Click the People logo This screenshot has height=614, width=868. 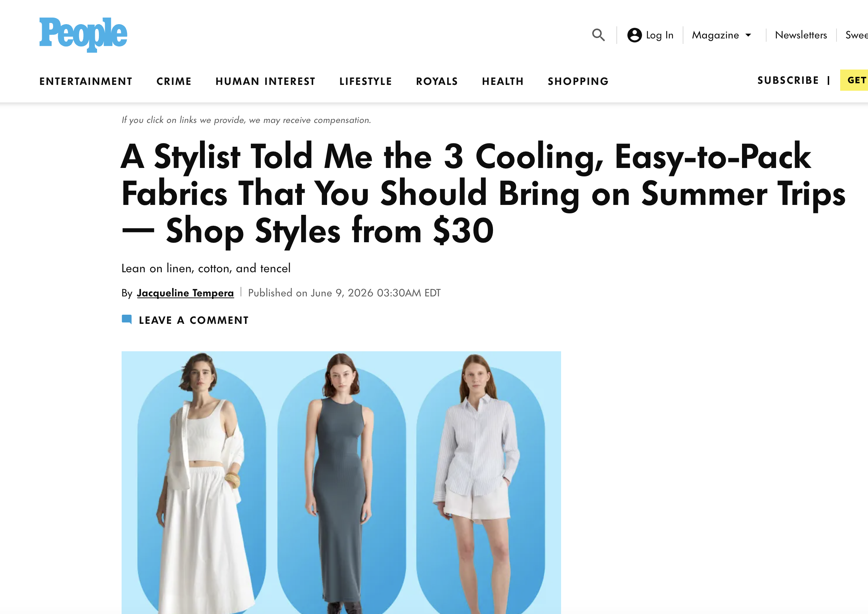click(83, 34)
